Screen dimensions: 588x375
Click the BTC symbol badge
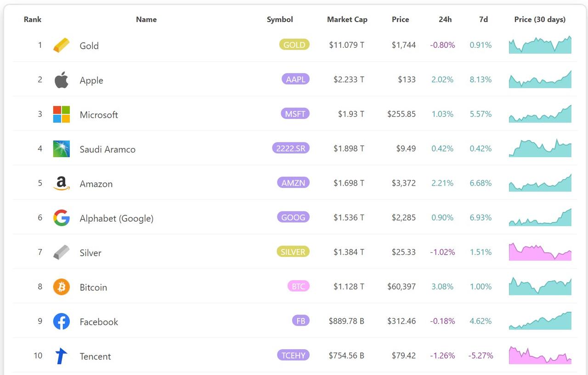298,286
